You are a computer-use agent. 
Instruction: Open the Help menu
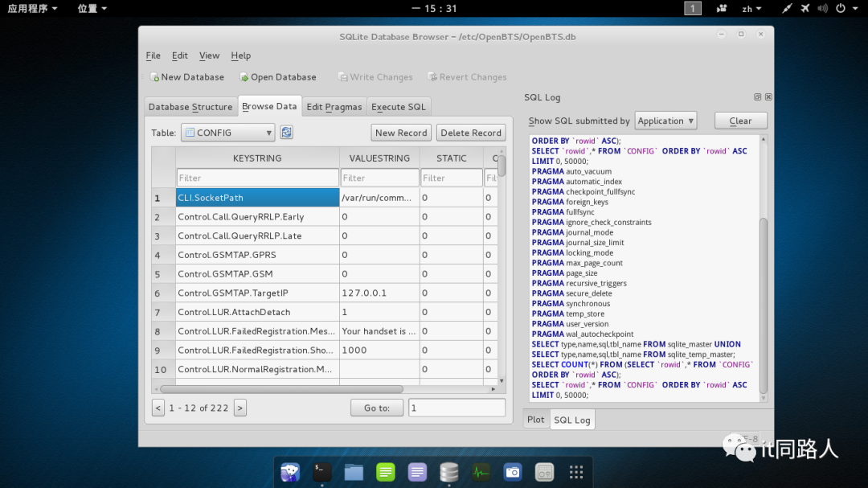[241, 55]
